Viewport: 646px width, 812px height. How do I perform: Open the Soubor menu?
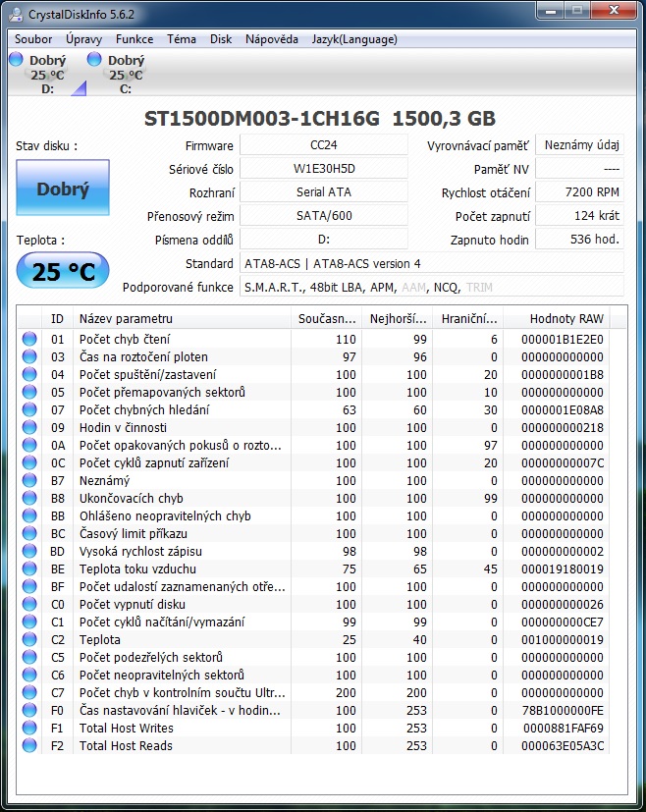(33, 39)
